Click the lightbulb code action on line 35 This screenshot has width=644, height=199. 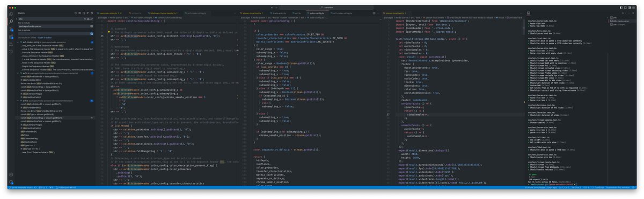pyautogui.click(x=109, y=32)
